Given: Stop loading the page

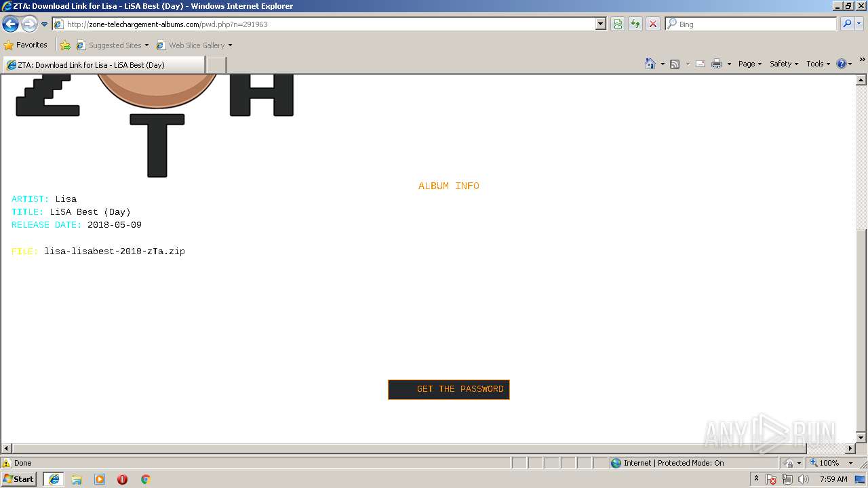Looking at the screenshot, I should [652, 24].
